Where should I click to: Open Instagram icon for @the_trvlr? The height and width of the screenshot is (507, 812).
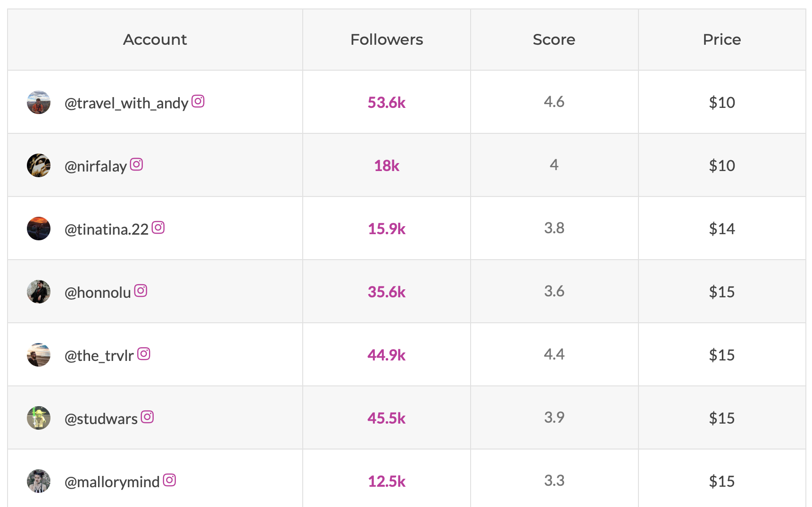click(144, 354)
